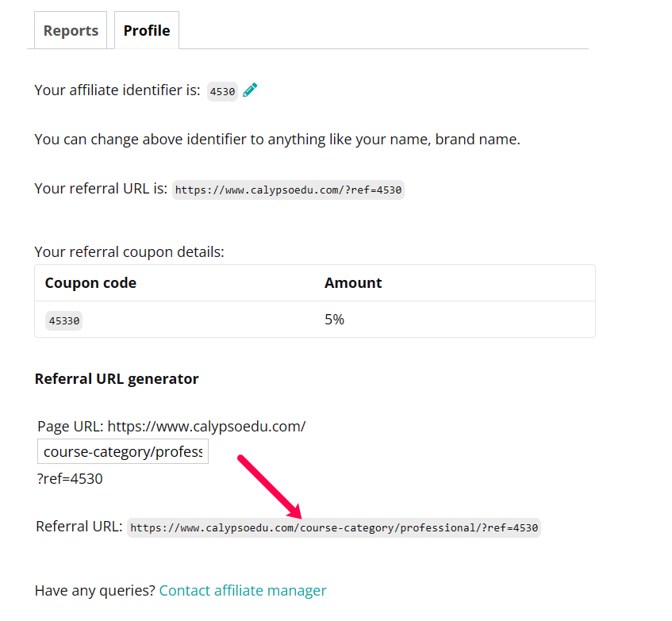Click the Page URL path input field
The height and width of the screenshot is (621, 672).
[123, 452]
